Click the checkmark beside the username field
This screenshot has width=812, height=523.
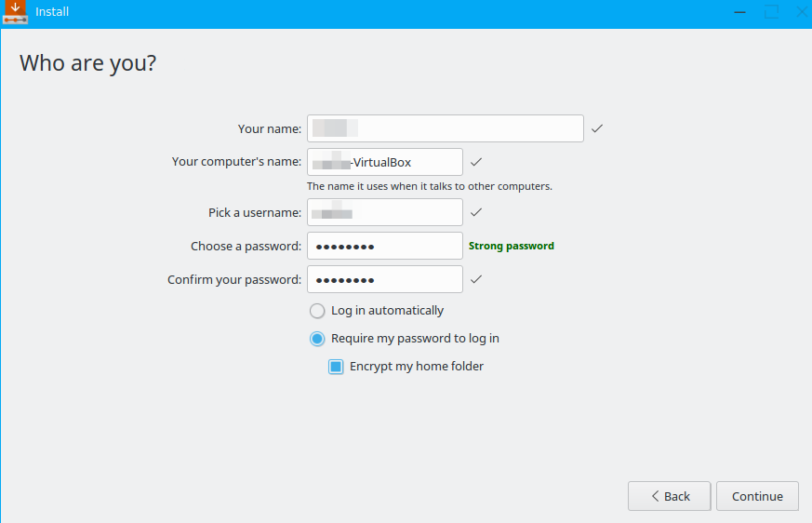tap(476, 212)
